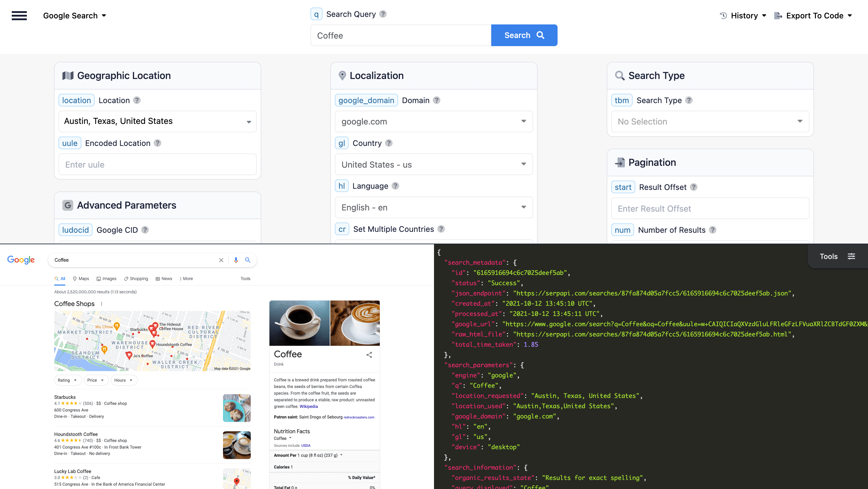868x489 pixels.
Task: Open the Rating filter dropdown
Action: [68, 380]
